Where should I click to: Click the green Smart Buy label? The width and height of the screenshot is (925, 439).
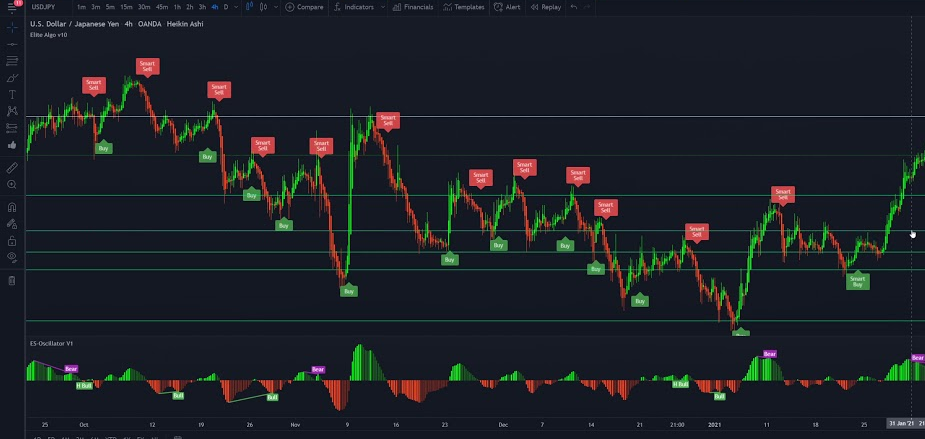[x=857, y=281]
